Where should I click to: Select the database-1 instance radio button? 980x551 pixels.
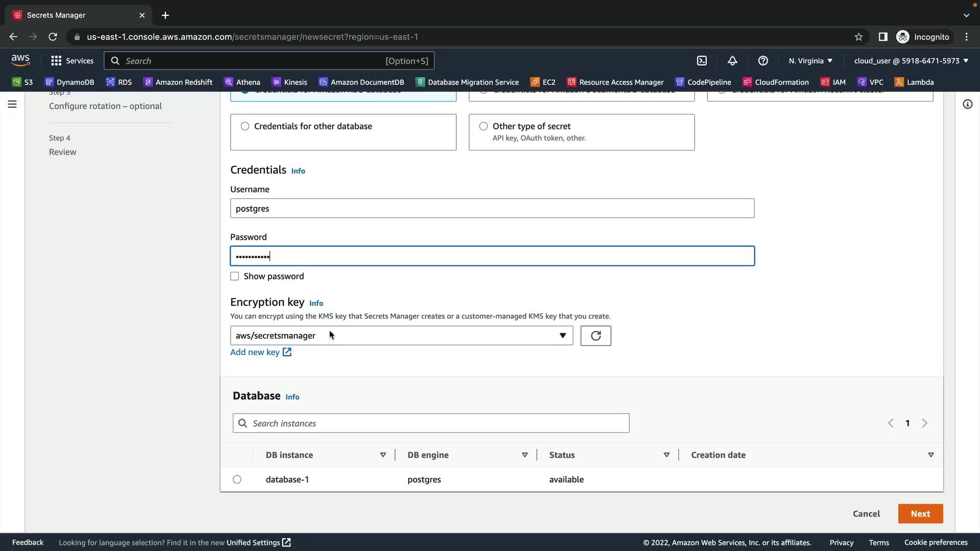click(237, 480)
